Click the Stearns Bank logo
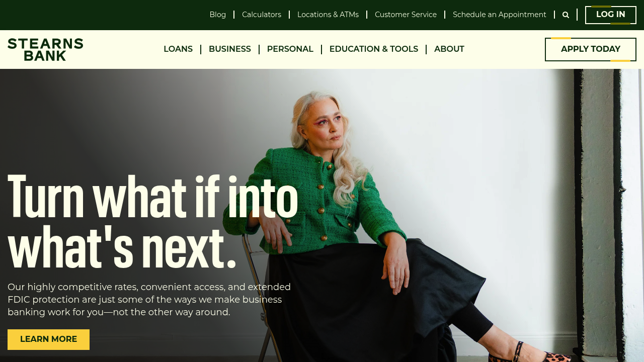This screenshot has height=362, width=644. coord(45,49)
